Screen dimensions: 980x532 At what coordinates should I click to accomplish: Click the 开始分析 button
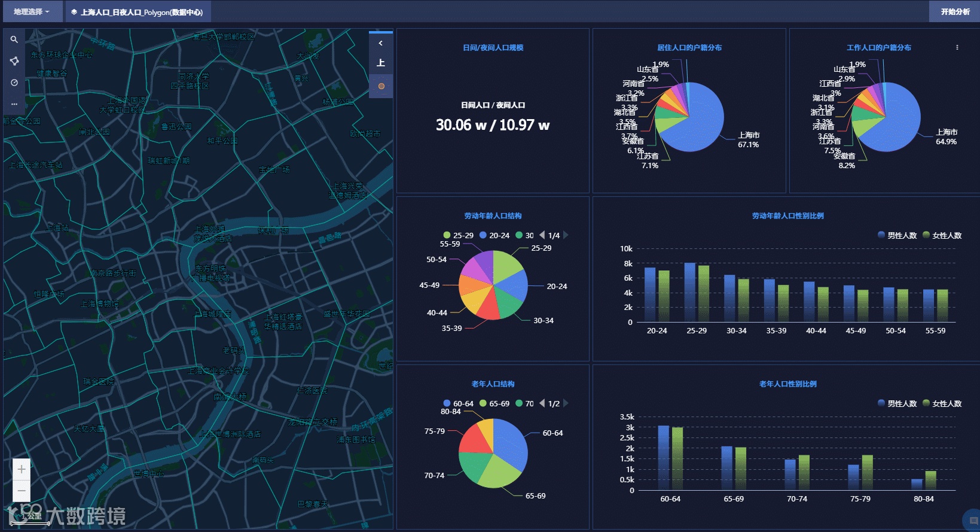tap(955, 12)
